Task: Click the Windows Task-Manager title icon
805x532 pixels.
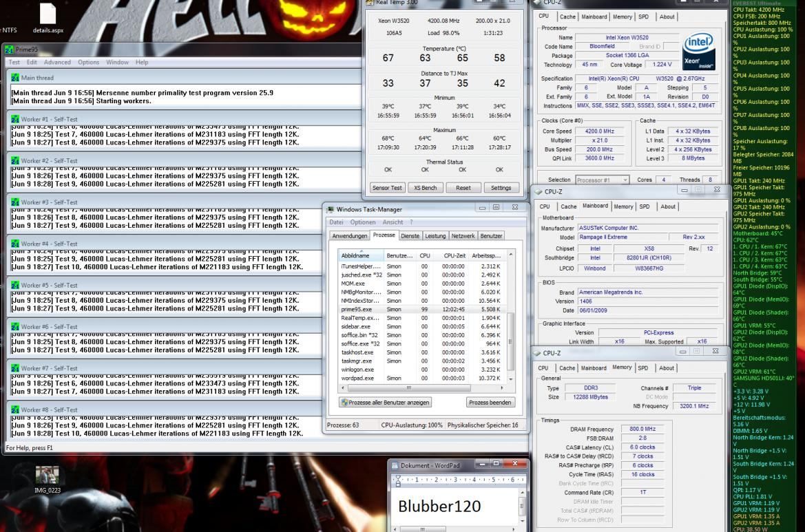Action: [x=331, y=209]
